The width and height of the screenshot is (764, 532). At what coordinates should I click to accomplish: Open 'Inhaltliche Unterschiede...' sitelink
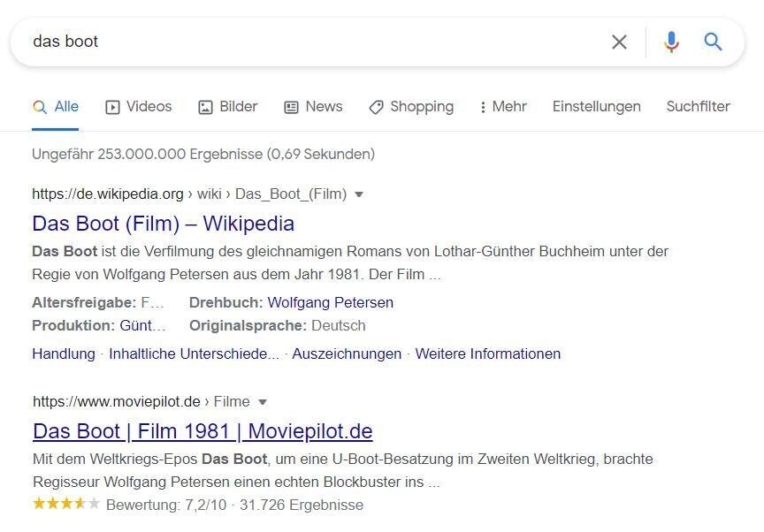tap(195, 353)
